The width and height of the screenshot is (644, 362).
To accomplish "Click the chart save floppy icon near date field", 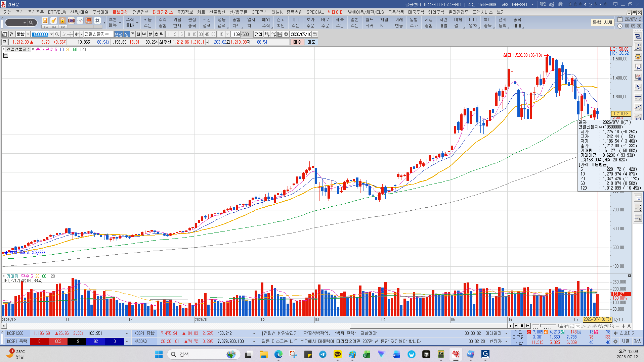I will pyautogui.click(x=280, y=34).
